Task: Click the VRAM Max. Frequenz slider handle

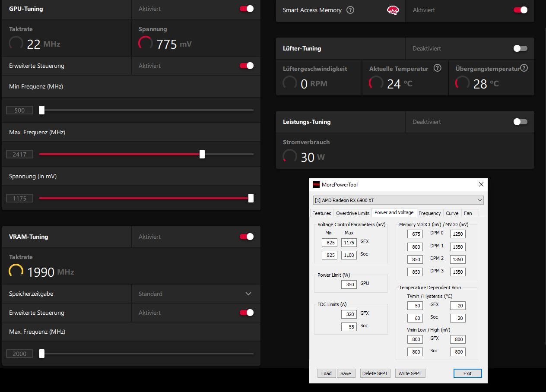Action: pyautogui.click(x=42, y=354)
